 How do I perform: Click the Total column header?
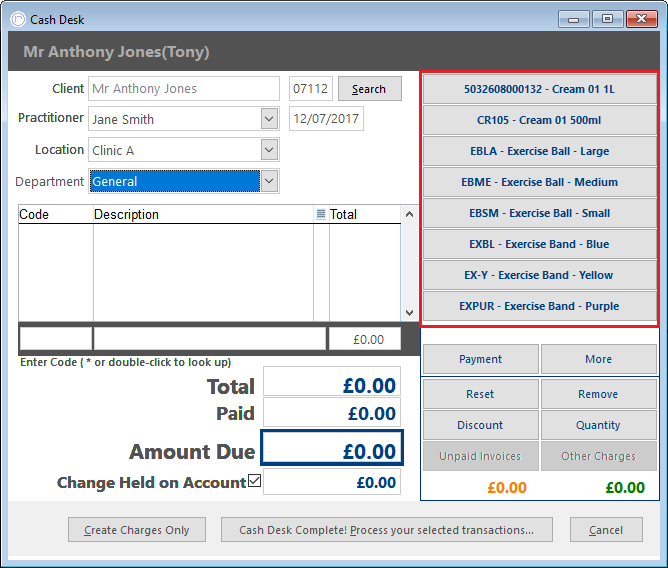click(x=365, y=214)
